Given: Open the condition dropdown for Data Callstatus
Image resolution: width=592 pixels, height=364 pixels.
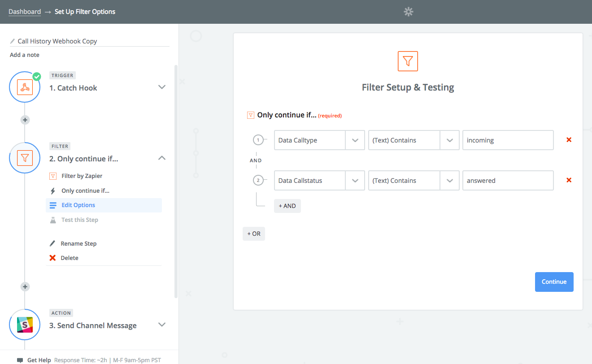Looking at the screenshot, I should click(x=449, y=181).
